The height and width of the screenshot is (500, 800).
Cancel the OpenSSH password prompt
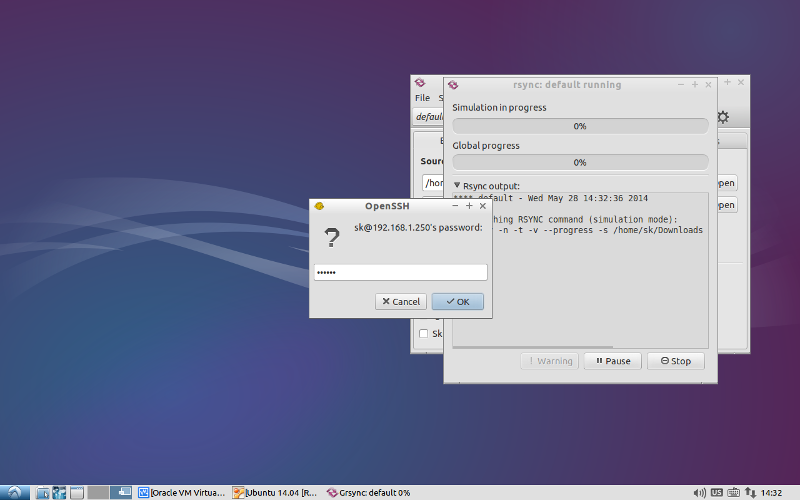[x=401, y=302]
